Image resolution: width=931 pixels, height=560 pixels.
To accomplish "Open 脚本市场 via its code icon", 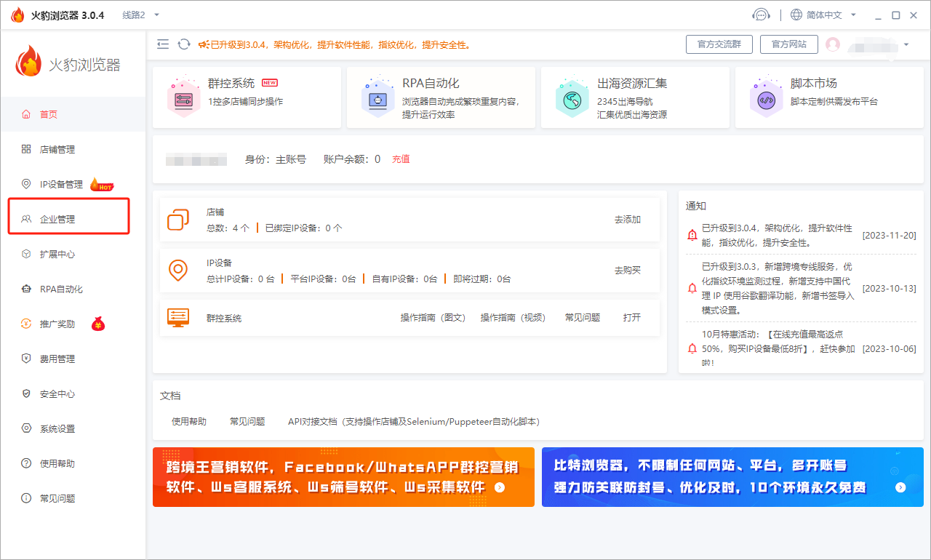I will coord(767,97).
